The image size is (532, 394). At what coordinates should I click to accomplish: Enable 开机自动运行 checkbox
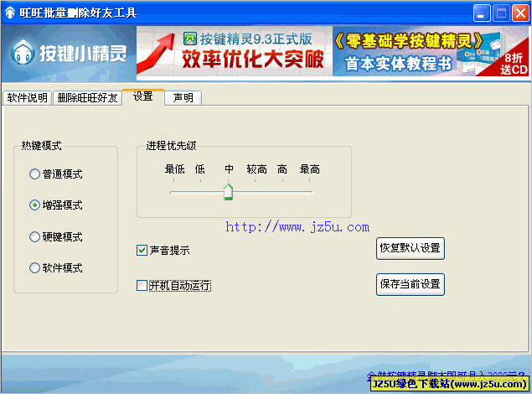click(142, 286)
